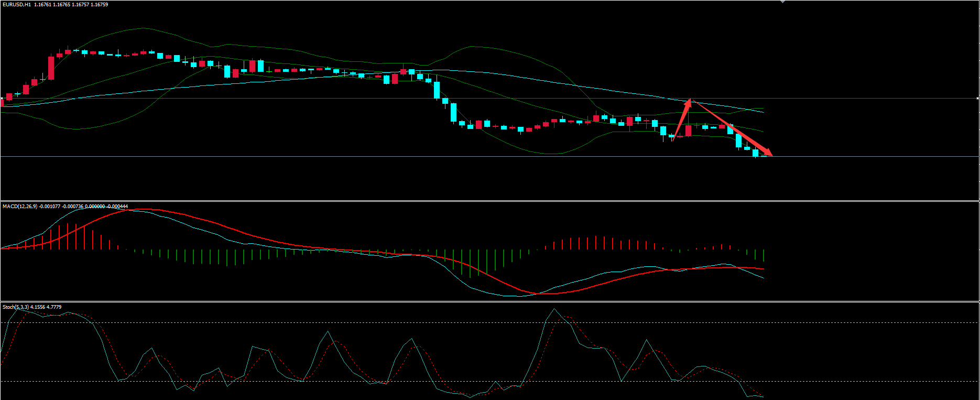Click the tall red bullish candle at far left
Screen dimensions: 980x400
[x=51, y=68]
